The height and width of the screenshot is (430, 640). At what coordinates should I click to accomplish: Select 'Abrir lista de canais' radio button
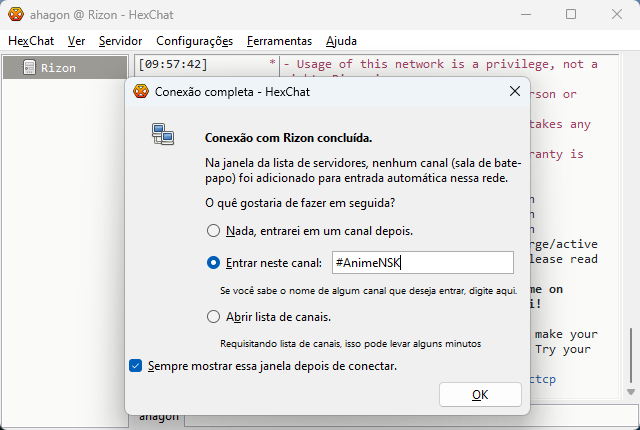click(x=213, y=317)
